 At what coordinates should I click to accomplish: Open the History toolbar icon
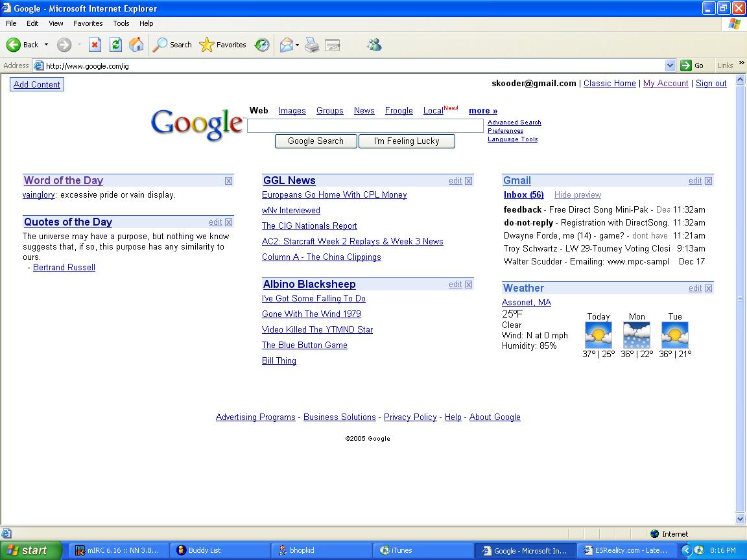(262, 45)
